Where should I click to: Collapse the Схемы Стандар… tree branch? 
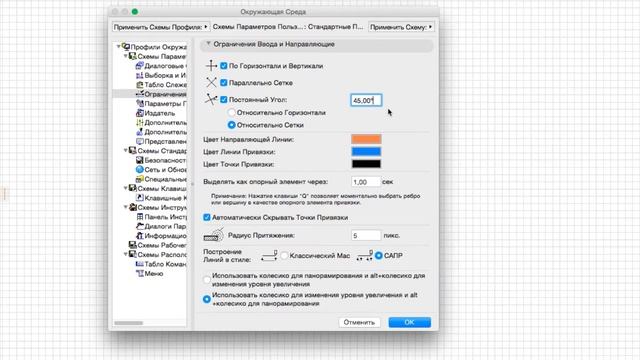[x=125, y=151]
